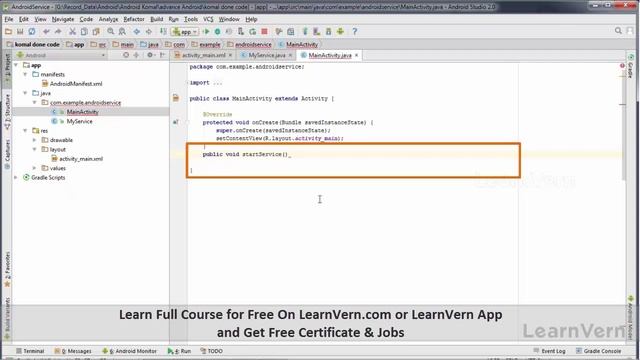Viewport: 640px width, 360px height.
Task: Click the Make Project icon
Action: [x=163, y=31]
